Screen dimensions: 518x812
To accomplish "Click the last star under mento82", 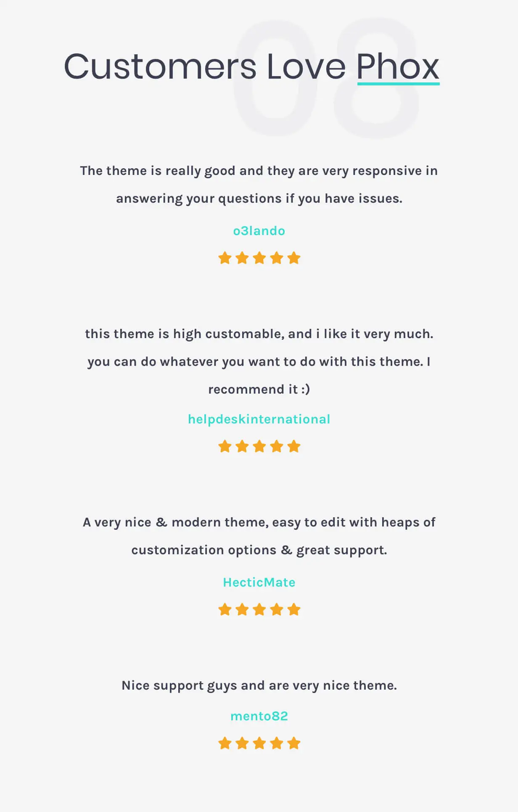I will tap(294, 743).
